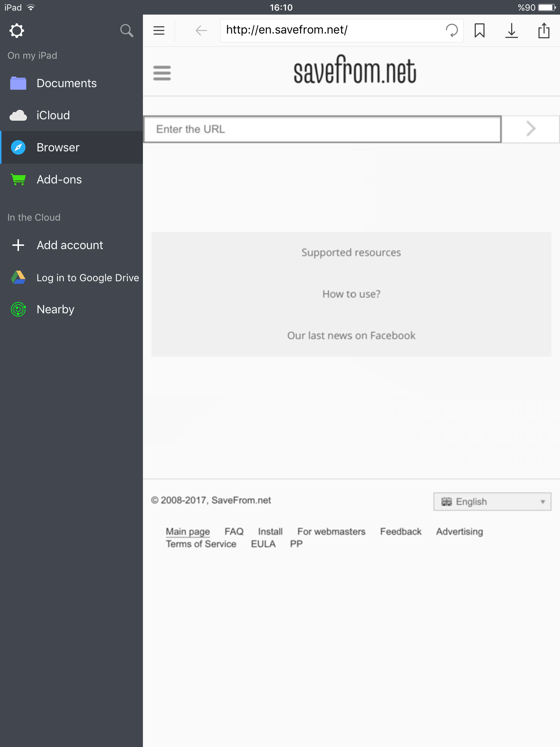Tap the savefrom.net logo

coord(355,69)
